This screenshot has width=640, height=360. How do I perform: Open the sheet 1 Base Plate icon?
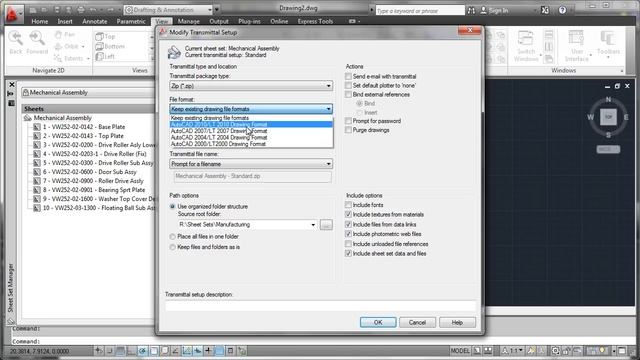click(37, 127)
